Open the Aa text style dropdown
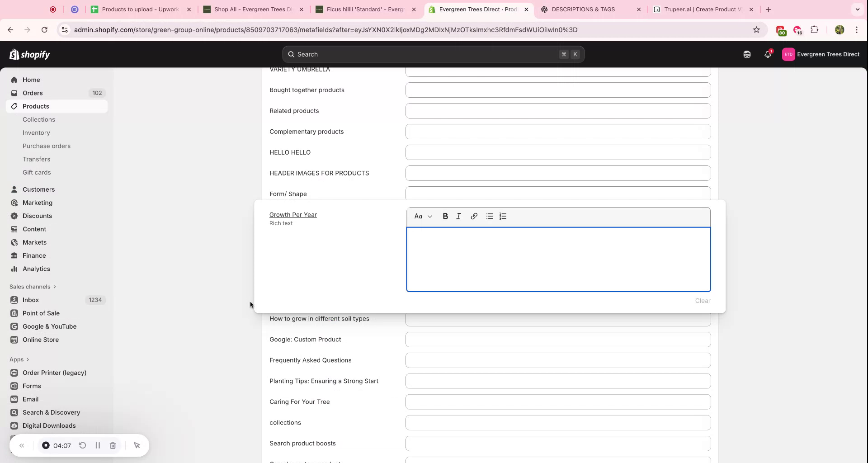This screenshot has height=463, width=868. (x=423, y=216)
